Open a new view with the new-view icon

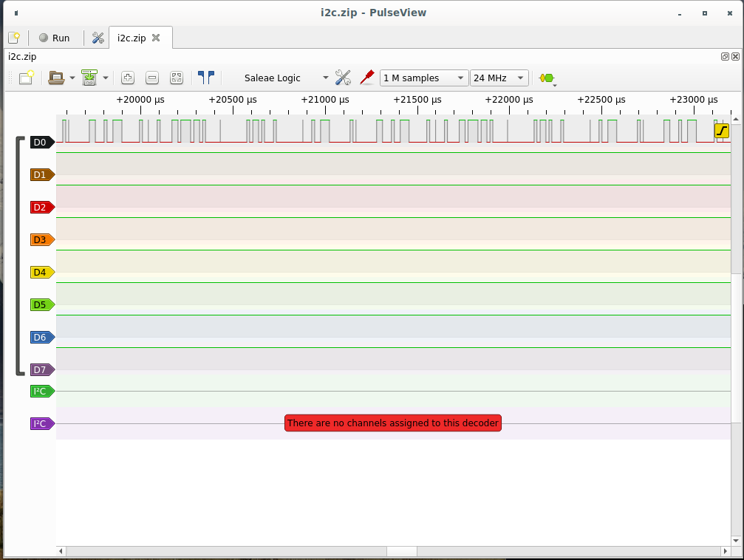click(x=24, y=78)
